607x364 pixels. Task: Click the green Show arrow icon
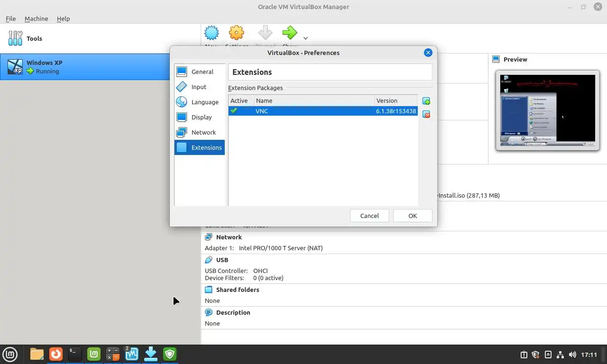point(290,33)
